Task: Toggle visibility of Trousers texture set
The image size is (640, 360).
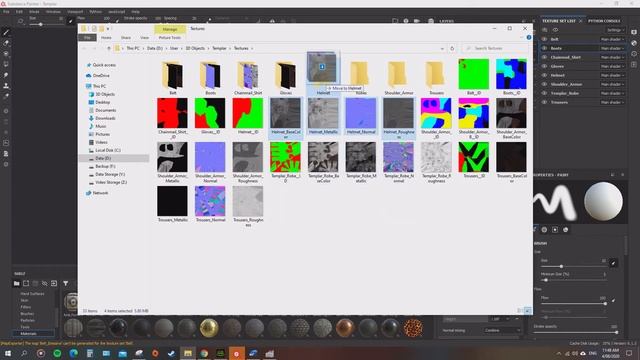Action: 544,102
